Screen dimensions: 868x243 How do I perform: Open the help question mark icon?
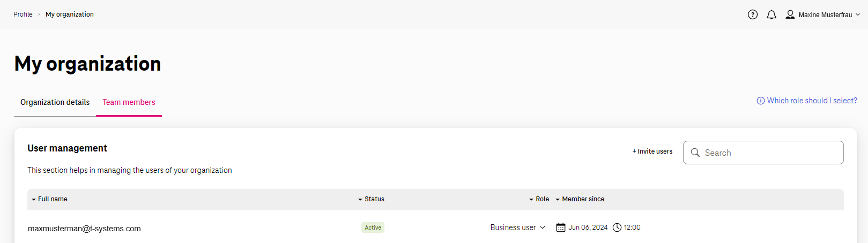click(753, 15)
